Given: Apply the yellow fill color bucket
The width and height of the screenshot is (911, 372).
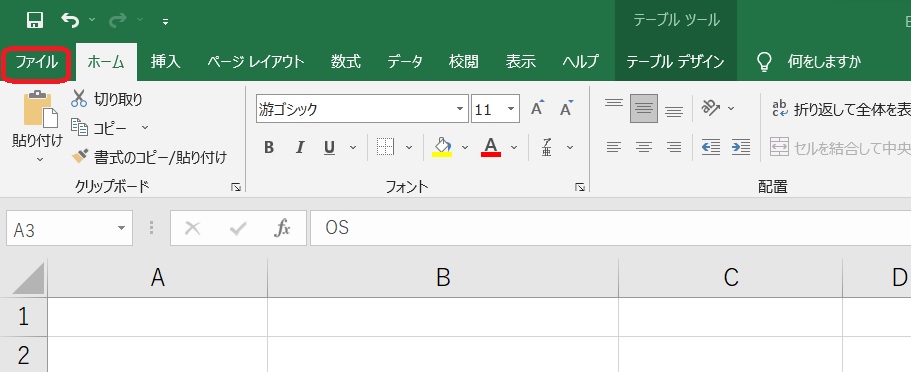Looking at the screenshot, I should click(x=442, y=148).
